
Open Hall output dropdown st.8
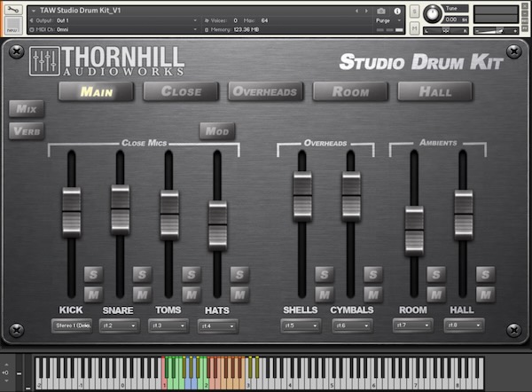(x=464, y=325)
